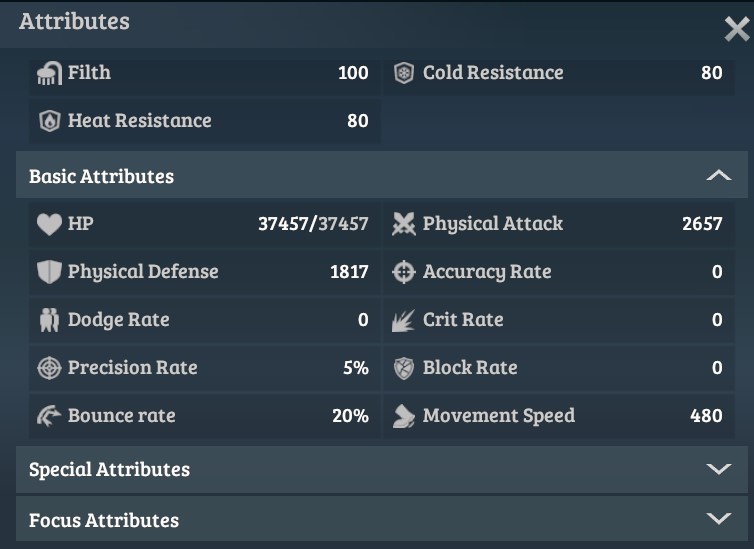
Task: Close the Attributes panel
Action: 736,30
